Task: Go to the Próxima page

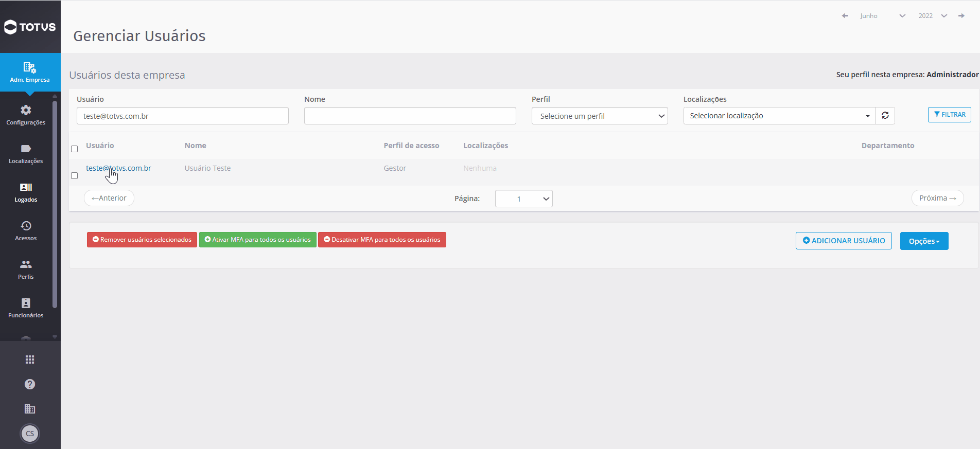Action: pos(937,198)
